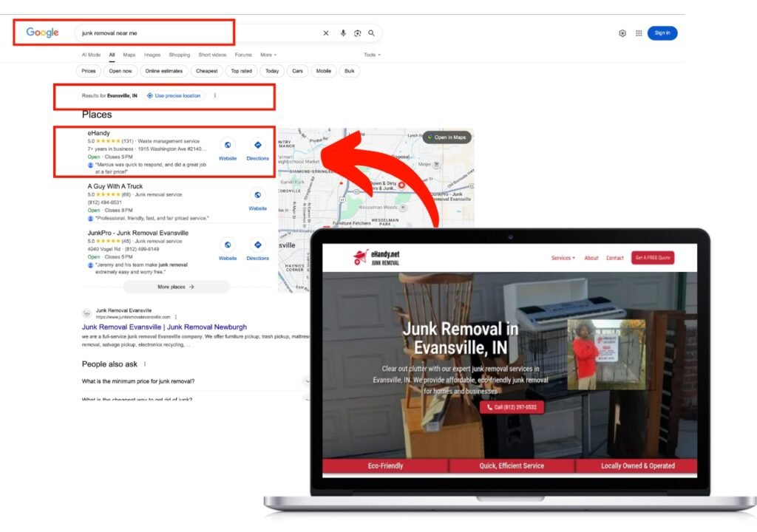
Task: Open the Google apps grid icon
Action: click(639, 33)
